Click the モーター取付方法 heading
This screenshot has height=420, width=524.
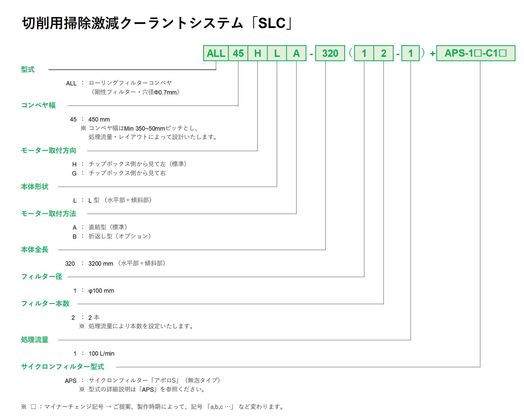pos(49,214)
